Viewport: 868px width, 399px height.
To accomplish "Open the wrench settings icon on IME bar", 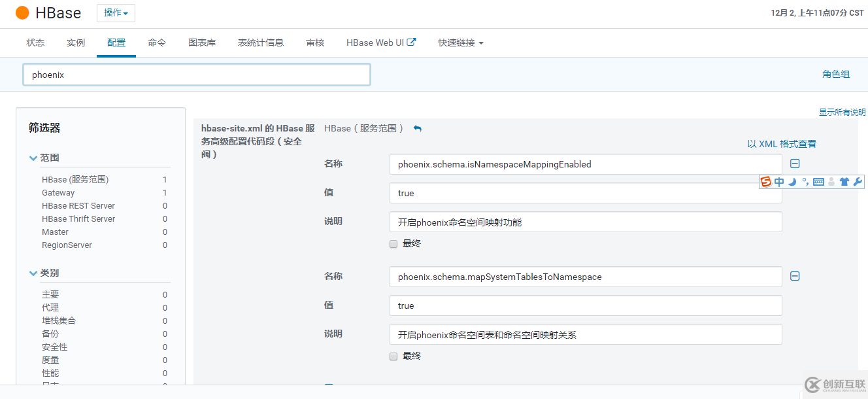I will [858, 182].
